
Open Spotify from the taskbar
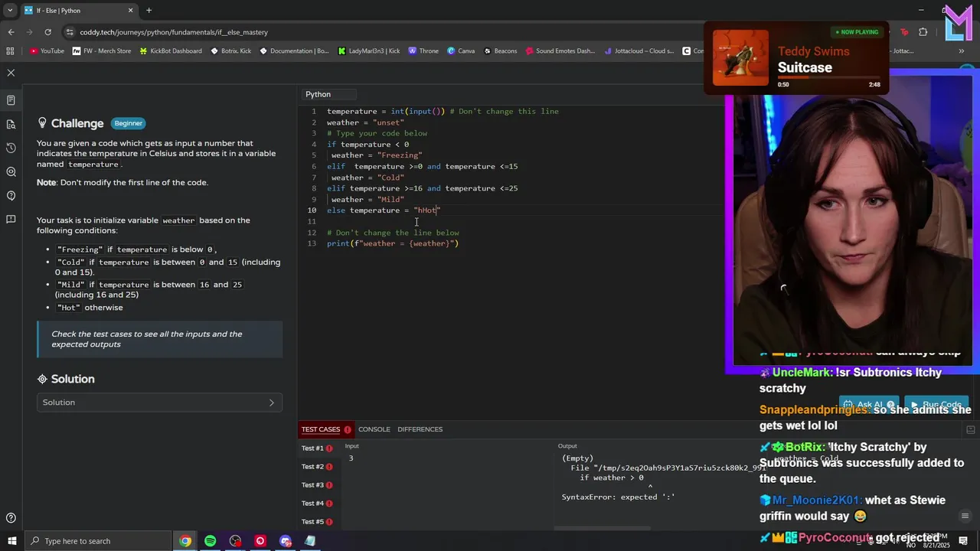[x=210, y=541]
